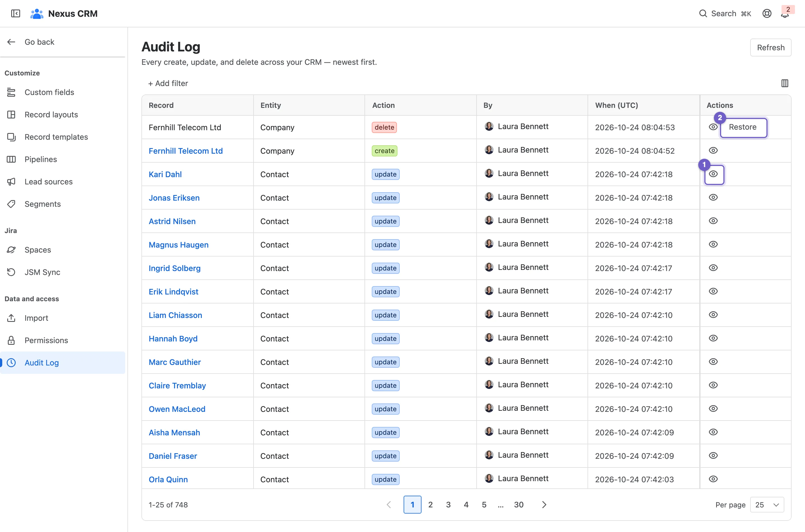View details of Kari Dahl update

pyautogui.click(x=713, y=174)
